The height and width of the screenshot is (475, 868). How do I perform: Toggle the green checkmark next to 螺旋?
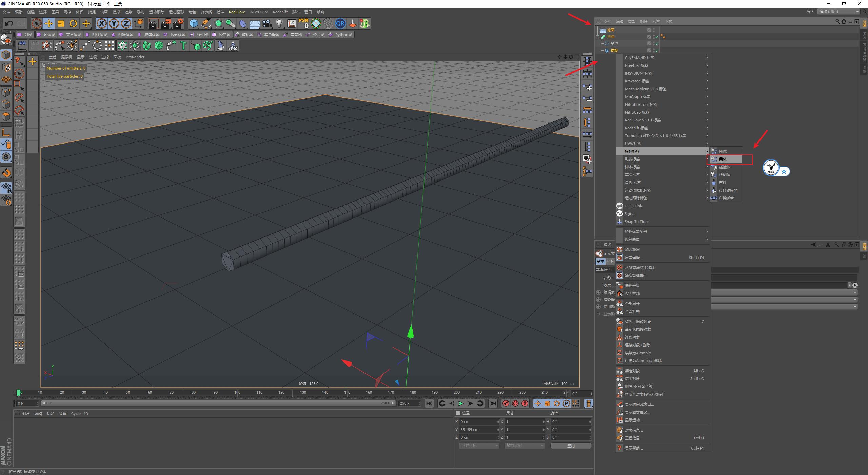[656, 50]
